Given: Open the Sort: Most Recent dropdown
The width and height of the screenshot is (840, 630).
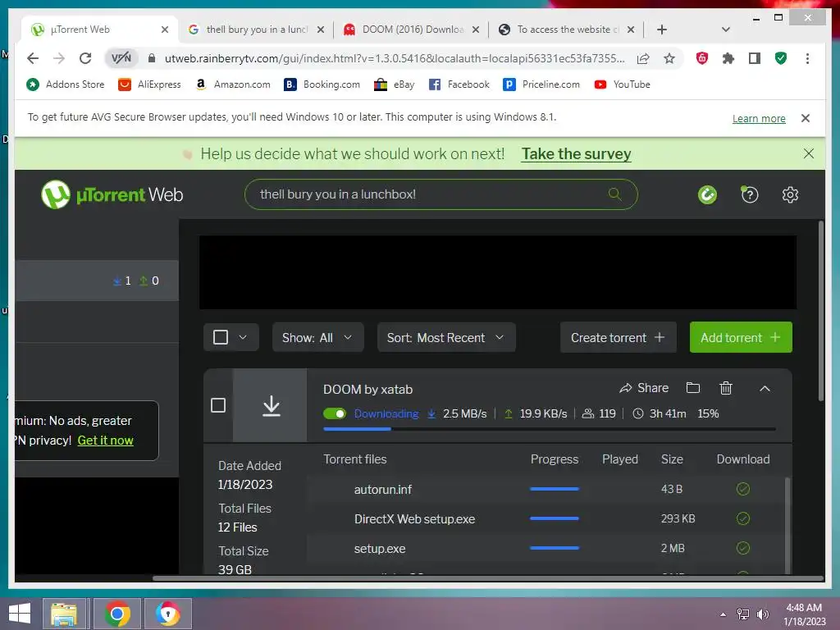Looking at the screenshot, I should [446, 337].
